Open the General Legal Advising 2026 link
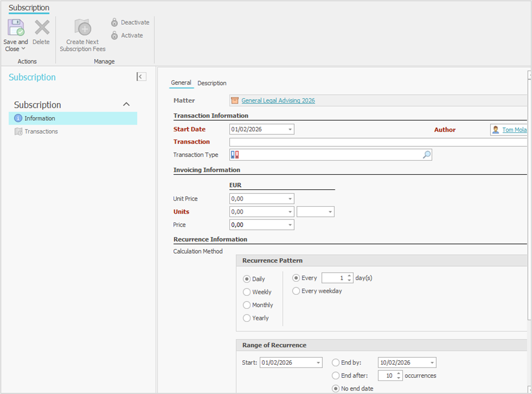Image resolution: width=532 pixels, height=394 pixels. pyautogui.click(x=278, y=100)
